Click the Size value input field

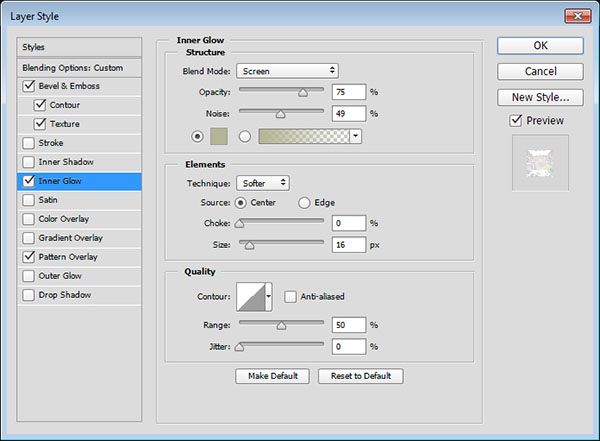point(349,243)
